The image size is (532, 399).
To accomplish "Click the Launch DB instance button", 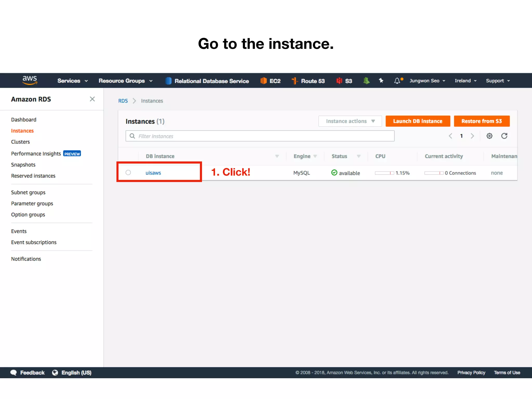I will coord(418,121).
